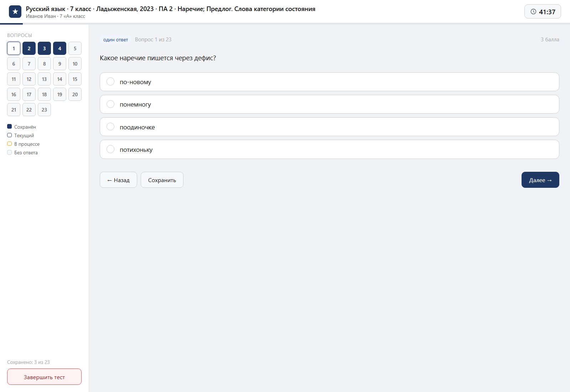This screenshot has height=392, width=570.
Task: Open question 5
Action: click(x=75, y=48)
